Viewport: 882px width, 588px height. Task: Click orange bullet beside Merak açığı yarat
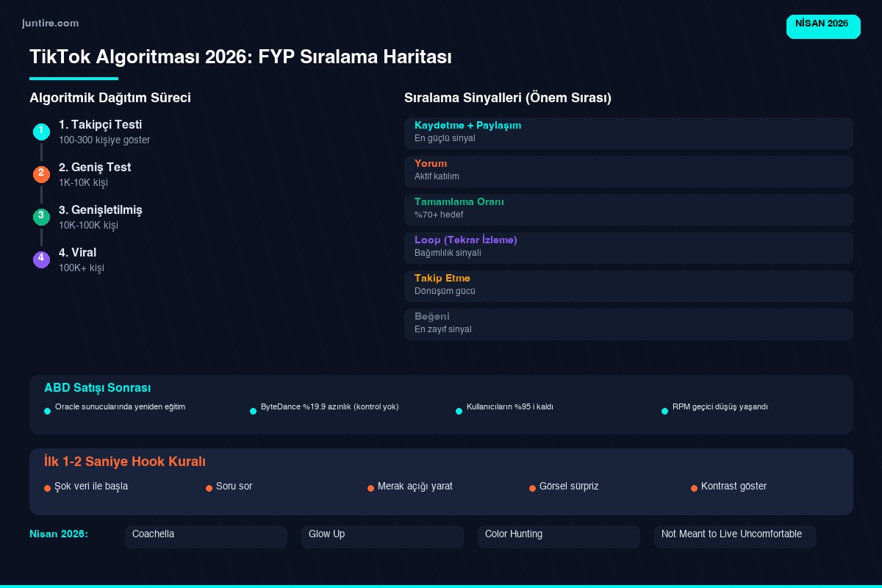coord(370,488)
